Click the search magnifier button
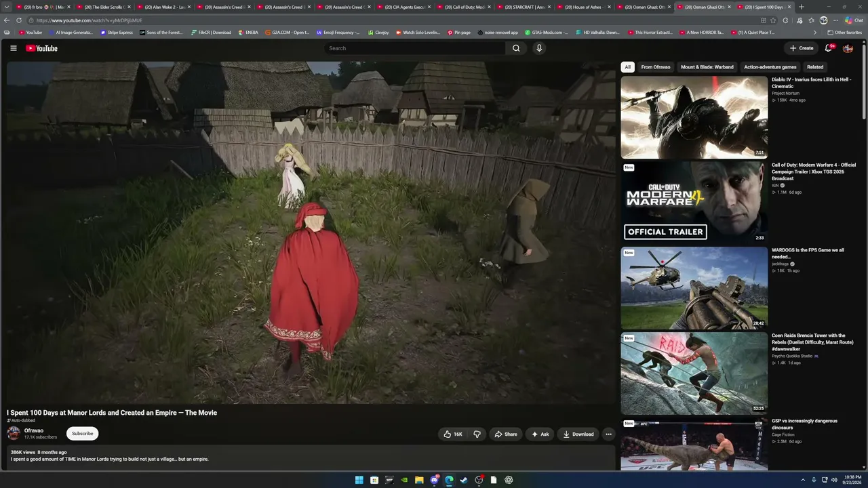Image resolution: width=868 pixels, height=488 pixels. click(x=516, y=48)
